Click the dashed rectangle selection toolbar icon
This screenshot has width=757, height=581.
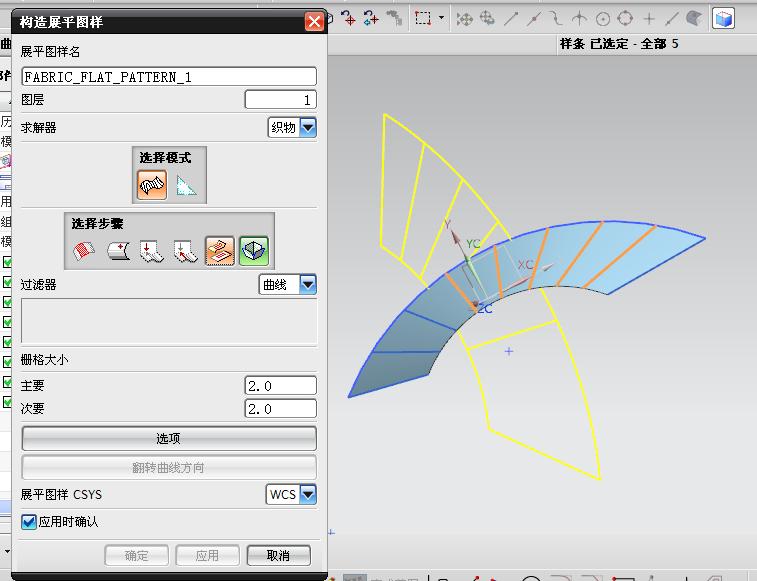tap(423, 18)
